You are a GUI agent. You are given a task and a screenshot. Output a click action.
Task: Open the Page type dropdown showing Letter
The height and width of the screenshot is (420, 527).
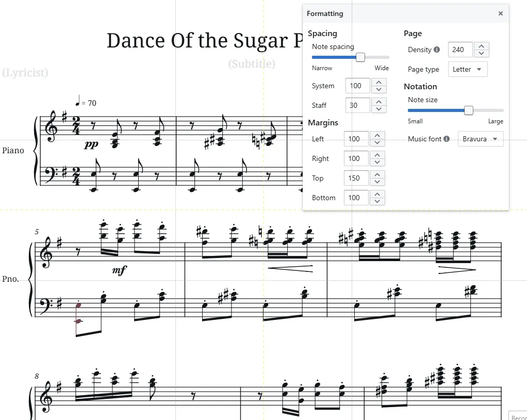click(467, 69)
